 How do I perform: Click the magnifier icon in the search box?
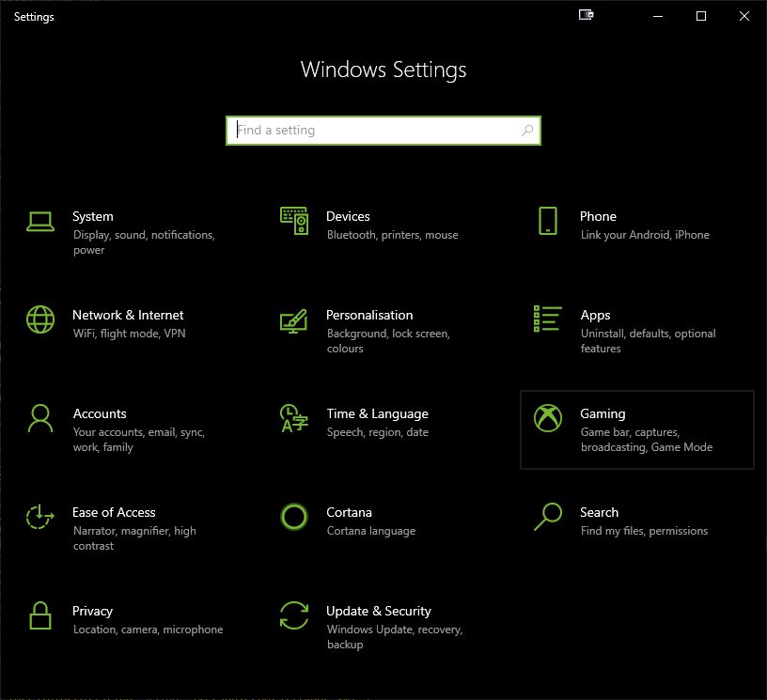coord(527,130)
